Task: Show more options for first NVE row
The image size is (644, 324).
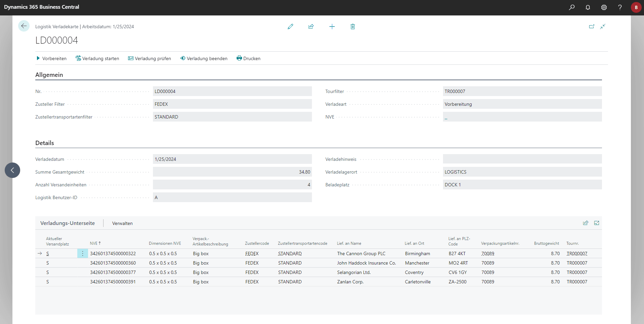Action: (x=83, y=253)
